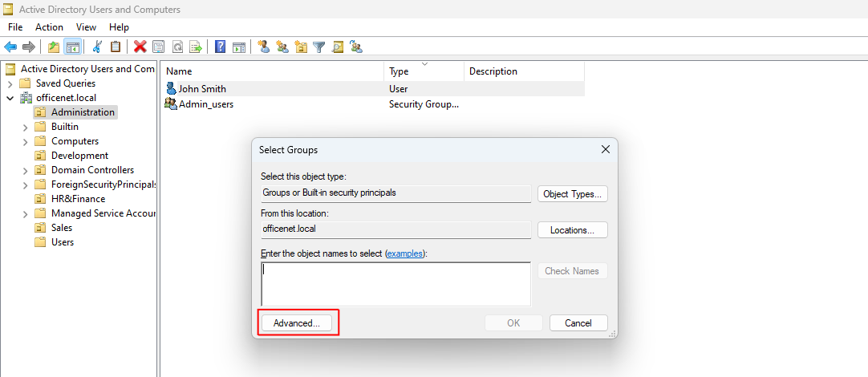Open the View menu

pyautogui.click(x=86, y=27)
